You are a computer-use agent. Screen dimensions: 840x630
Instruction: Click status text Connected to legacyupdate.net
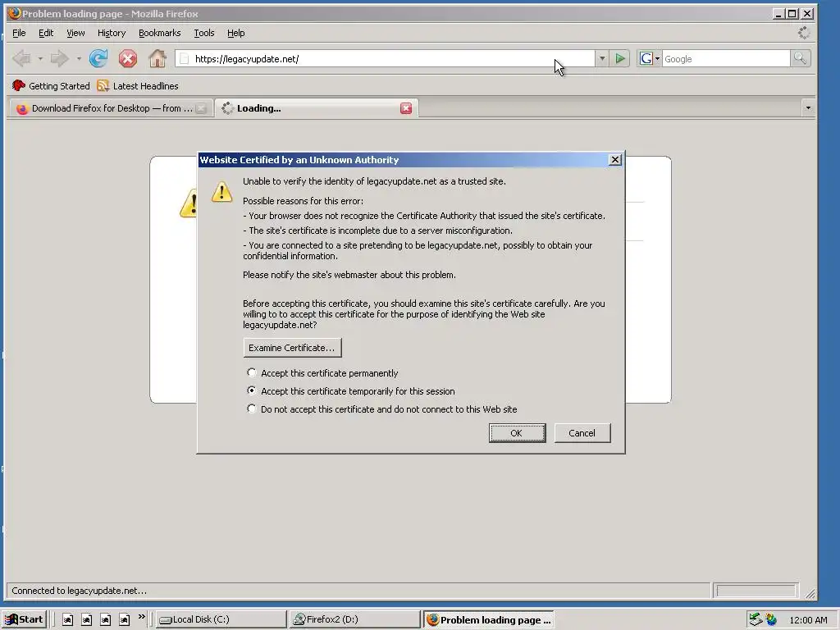point(80,591)
